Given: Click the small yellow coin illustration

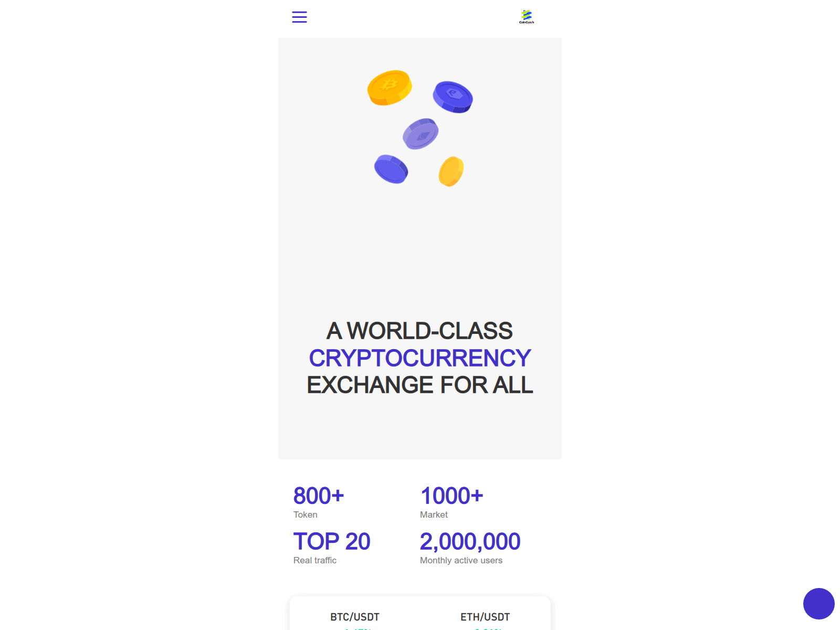Looking at the screenshot, I should [450, 170].
